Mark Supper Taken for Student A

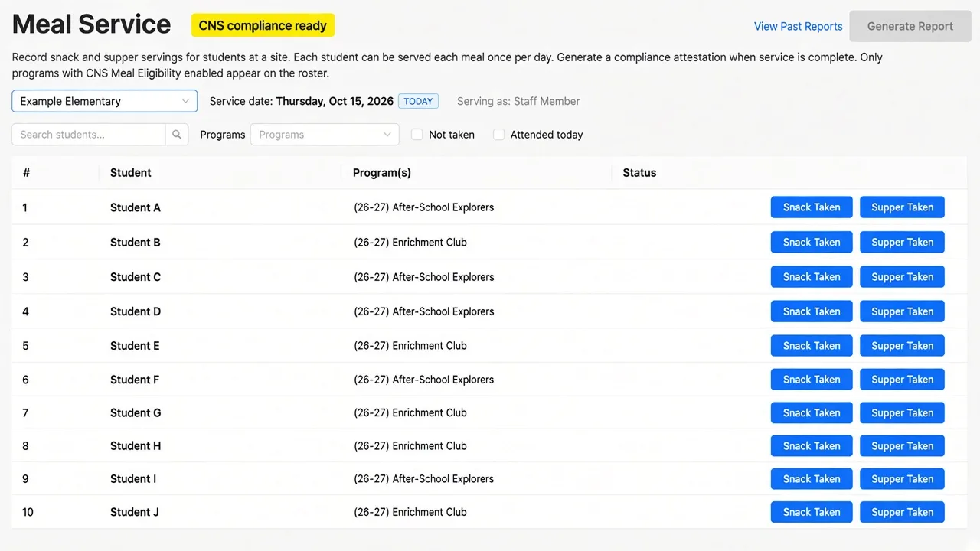click(x=903, y=207)
